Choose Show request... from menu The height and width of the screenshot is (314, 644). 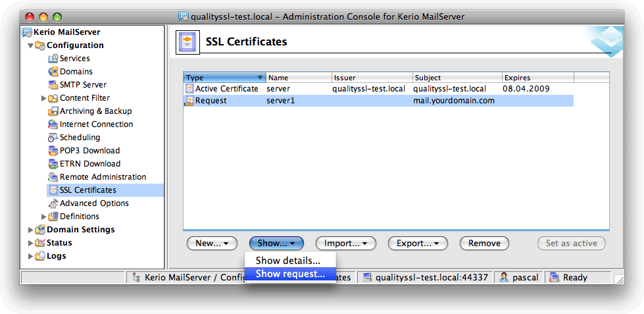click(x=290, y=274)
